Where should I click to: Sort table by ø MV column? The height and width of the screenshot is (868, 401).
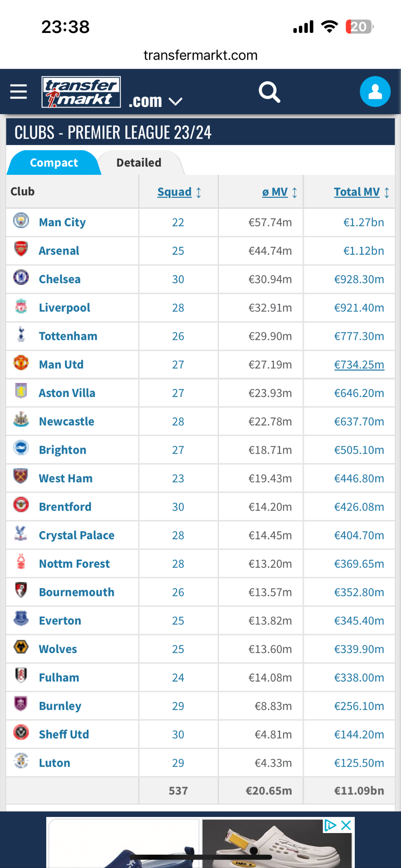pos(280,192)
